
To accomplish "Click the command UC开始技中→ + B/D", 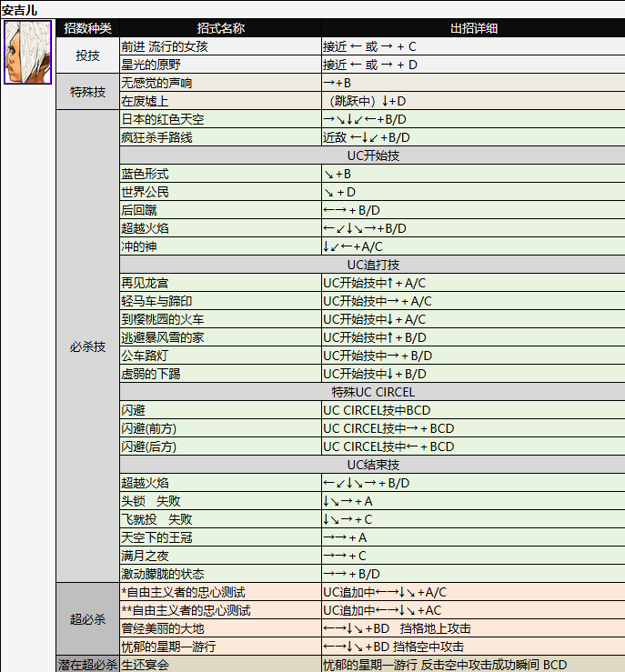I will [378, 356].
